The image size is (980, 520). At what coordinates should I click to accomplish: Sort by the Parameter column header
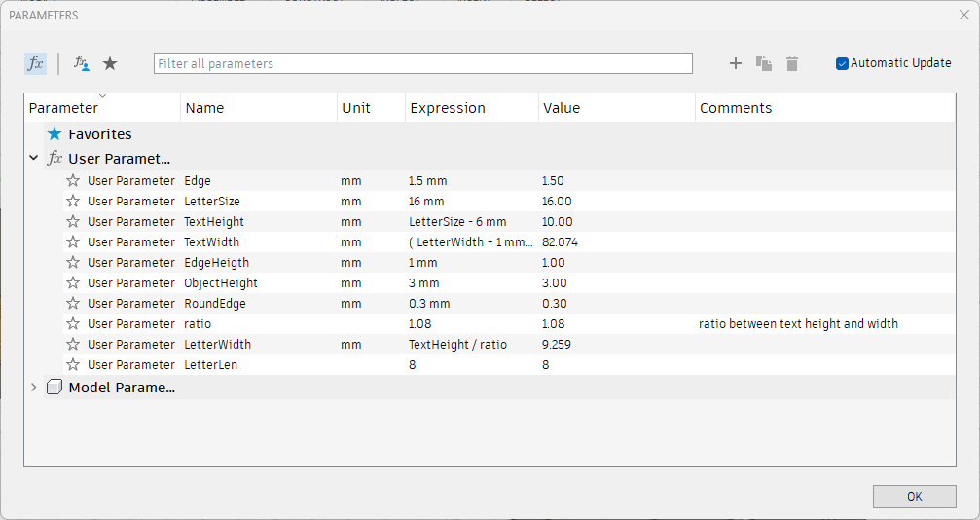click(x=64, y=108)
